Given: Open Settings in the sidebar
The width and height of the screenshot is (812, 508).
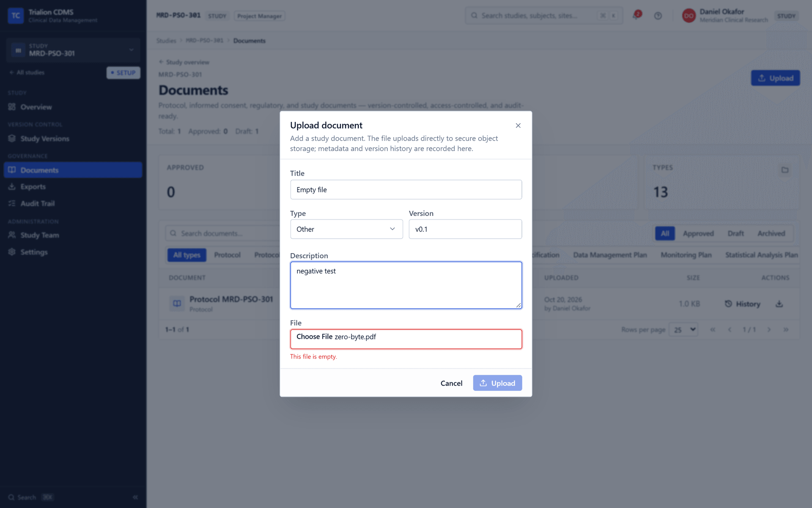Looking at the screenshot, I should [x=73, y=252].
